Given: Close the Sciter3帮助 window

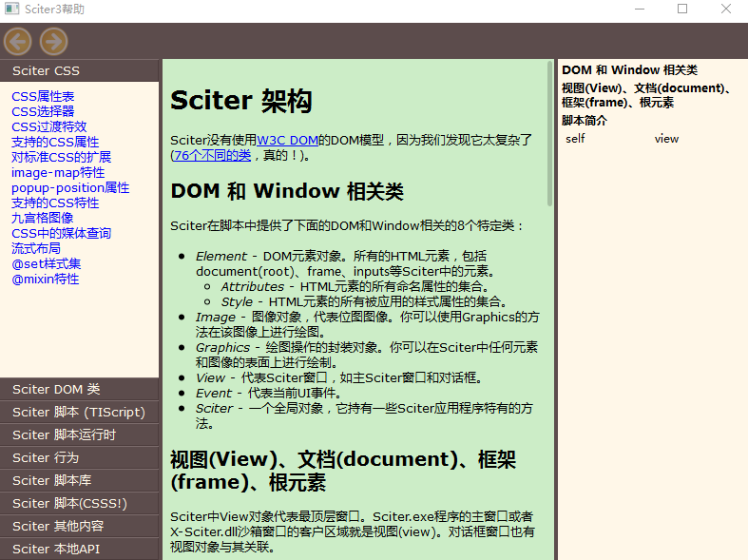Looking at the screenshot, I should point(726,9).
